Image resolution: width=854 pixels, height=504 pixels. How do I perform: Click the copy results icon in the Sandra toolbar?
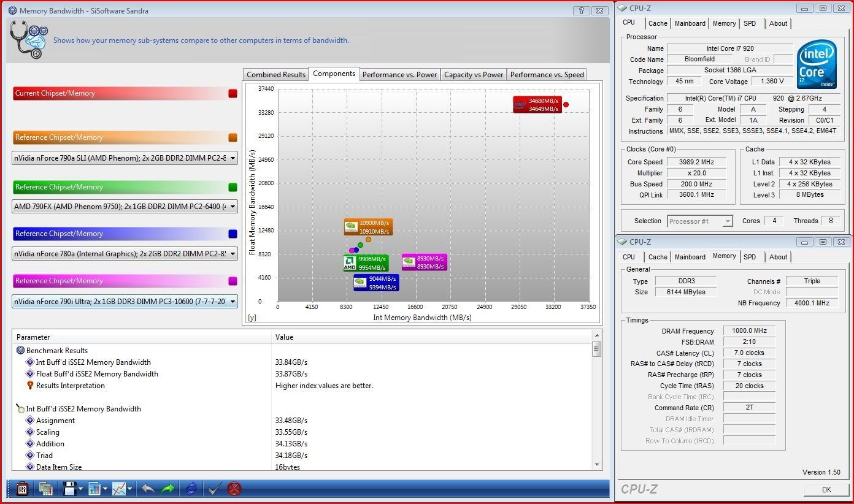pos(45,489)
